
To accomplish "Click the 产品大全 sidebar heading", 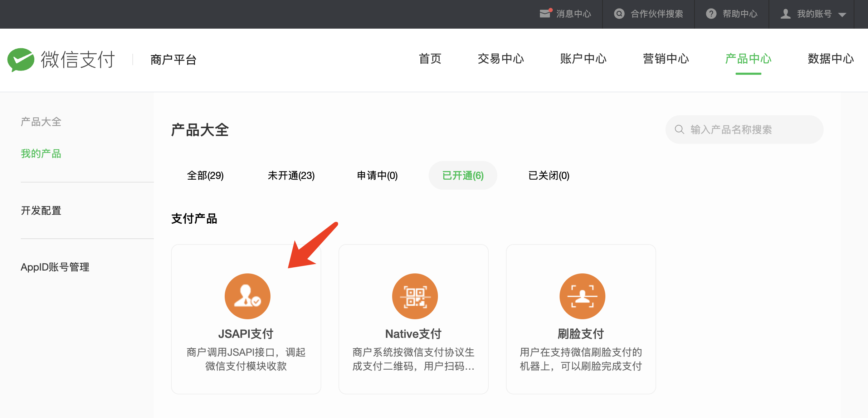I will pyautogui.click(x=41, y=122).
